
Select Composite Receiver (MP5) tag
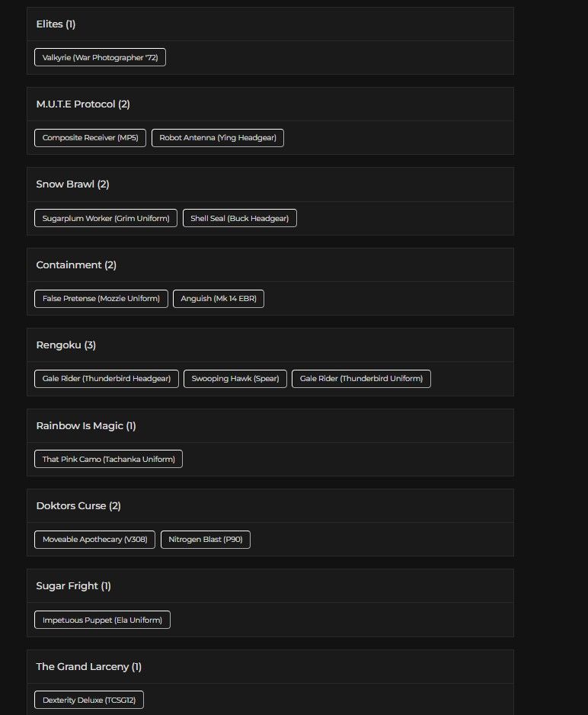tap(90, 138)
